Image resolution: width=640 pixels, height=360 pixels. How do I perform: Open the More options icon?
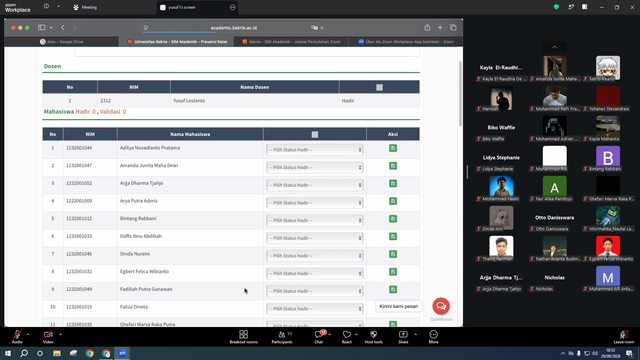click(x=433, y=337)
